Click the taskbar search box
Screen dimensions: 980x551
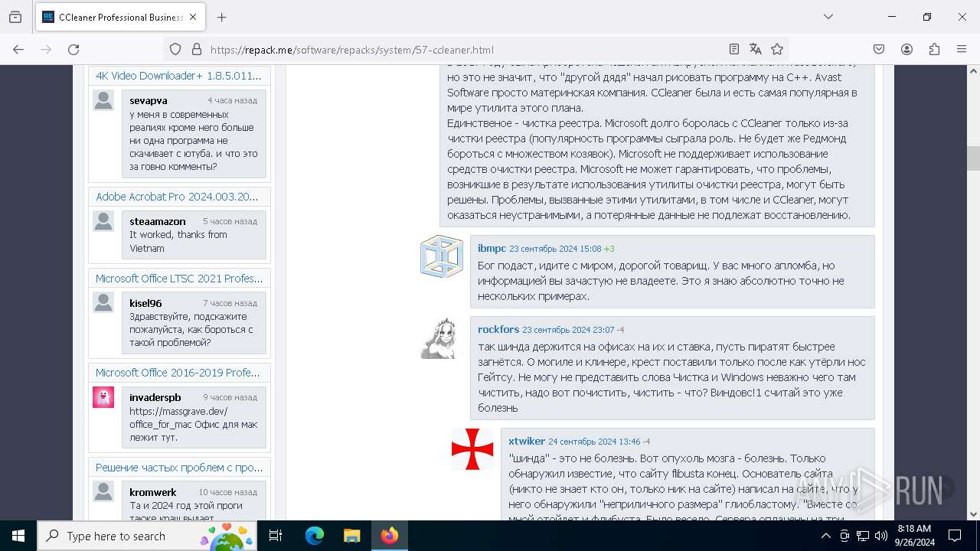pyautogui.click(x=148, y=536)
